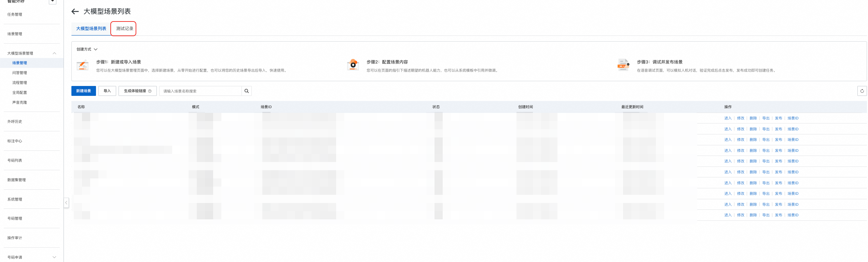Open 系统管理 in the sidebar
The width and height of the screenshot is (868, 262).
tap(15, 199)
